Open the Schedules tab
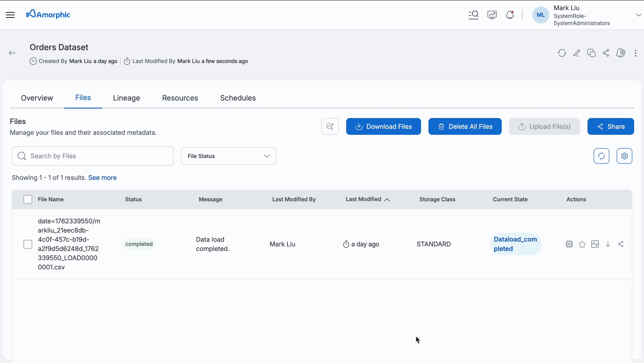644x363 pixels. coord(238,98)
